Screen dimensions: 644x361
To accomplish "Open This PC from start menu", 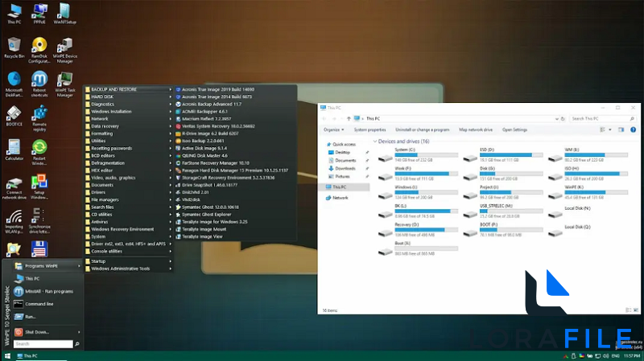I will tap(47, 278).
